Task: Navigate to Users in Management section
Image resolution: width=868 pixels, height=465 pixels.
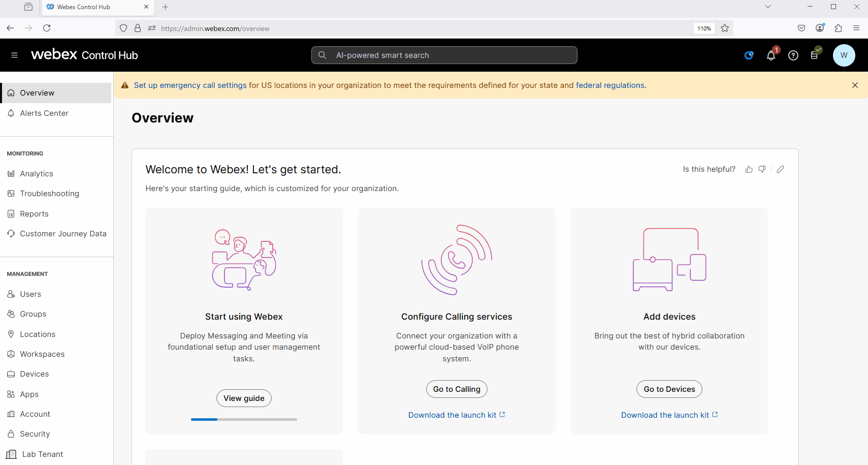Action: click(30, 294)
